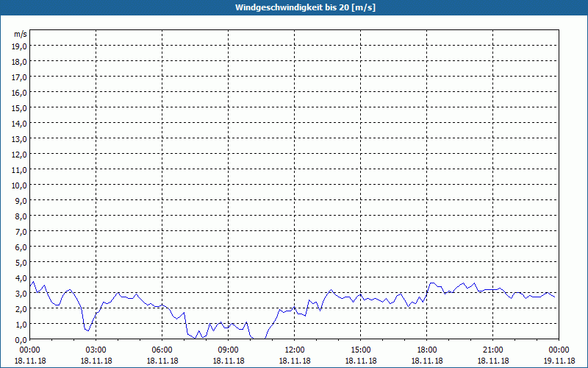Select the 09:00 time axis label

click(229, 350)
